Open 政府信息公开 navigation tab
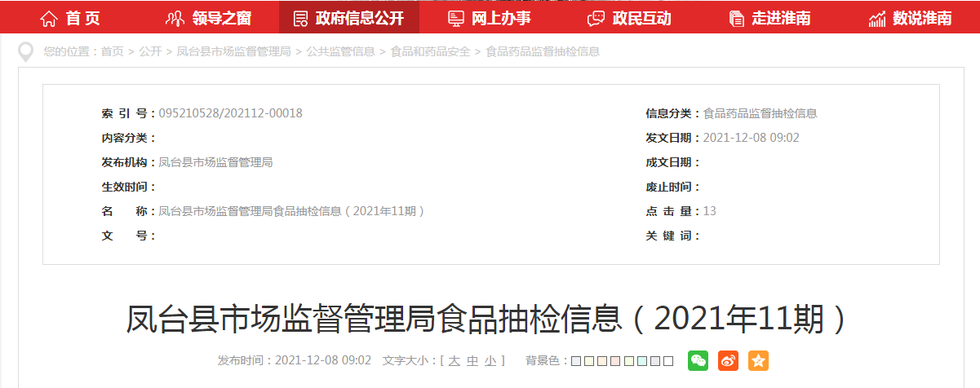This screenshot has height=388, width=980. [x=348, y=18]
